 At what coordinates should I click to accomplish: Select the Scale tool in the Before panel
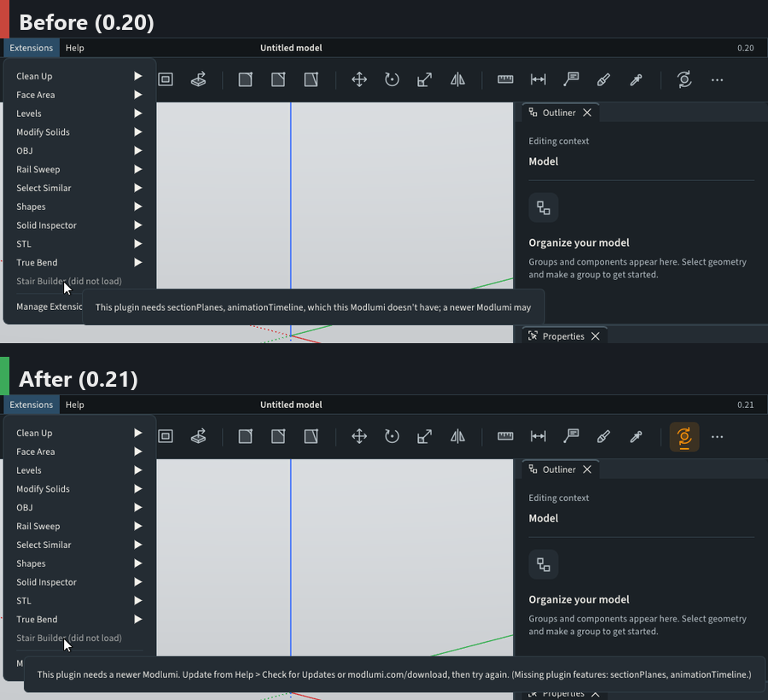[x=425, y=79]
